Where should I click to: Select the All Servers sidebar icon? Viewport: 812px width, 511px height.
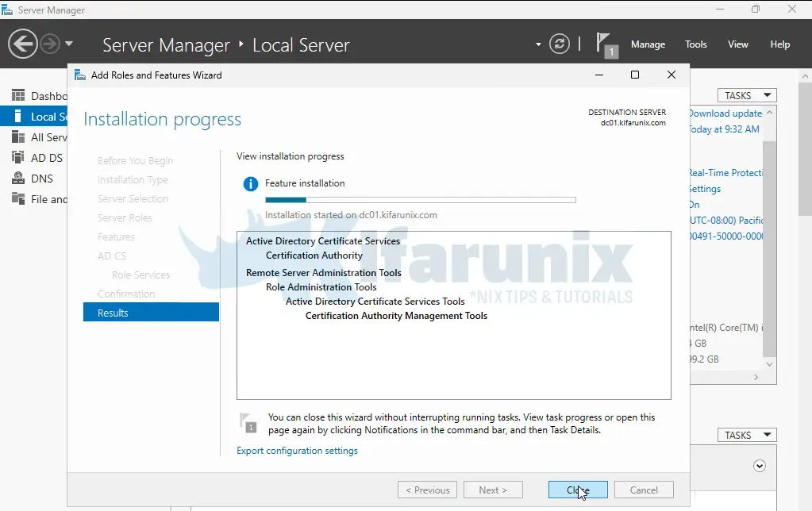tap(18, 136)
